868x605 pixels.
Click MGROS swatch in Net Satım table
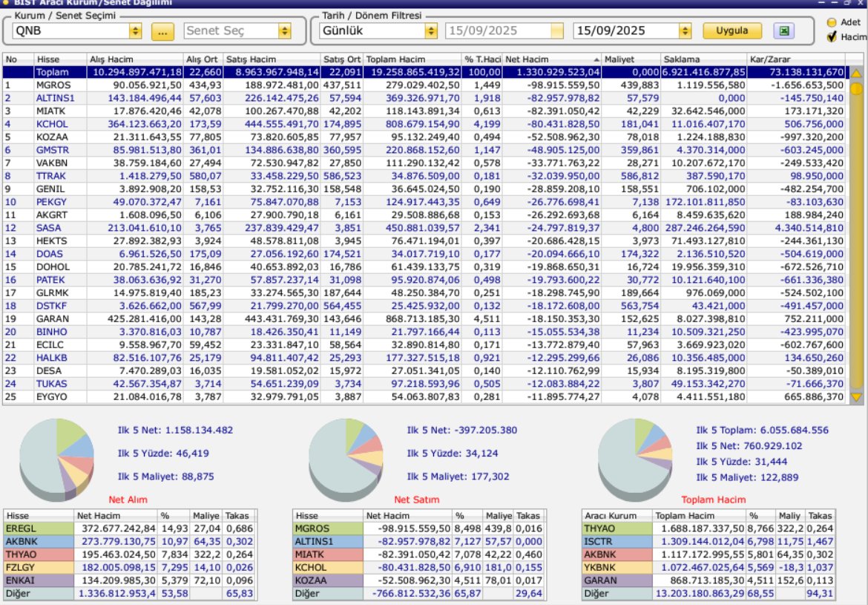(328, 529)
